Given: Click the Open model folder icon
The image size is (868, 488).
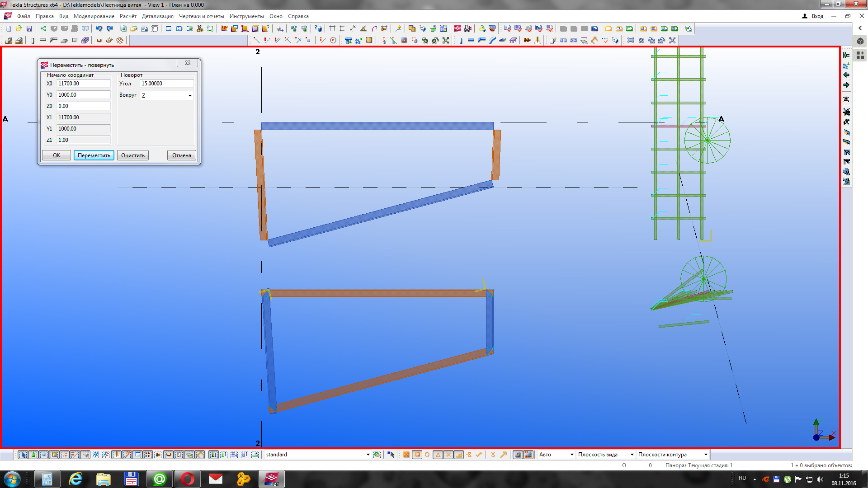Looking at the screenshot, I should pyautogui.click(x=19, y=28).
